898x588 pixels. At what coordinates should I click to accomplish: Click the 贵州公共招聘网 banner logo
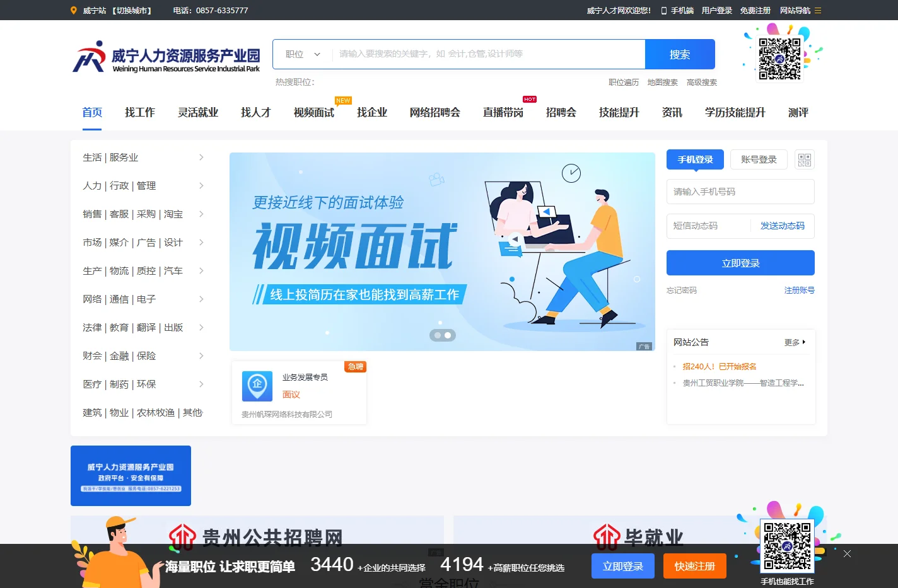pos(256,538)
